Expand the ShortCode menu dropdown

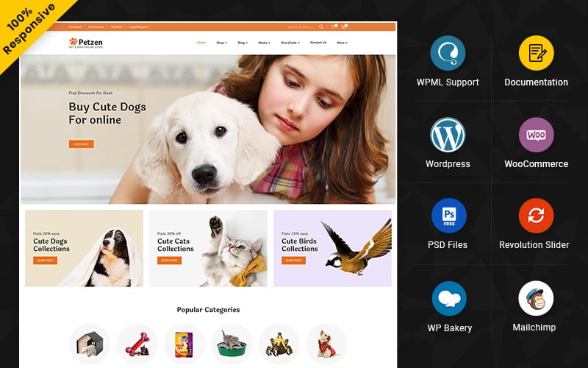[290, 43]
